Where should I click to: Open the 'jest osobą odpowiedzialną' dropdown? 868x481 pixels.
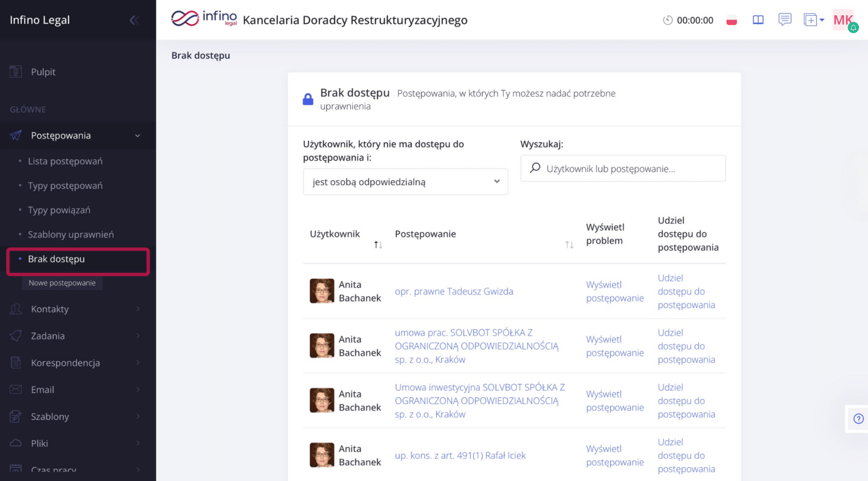tap(406, 182)
